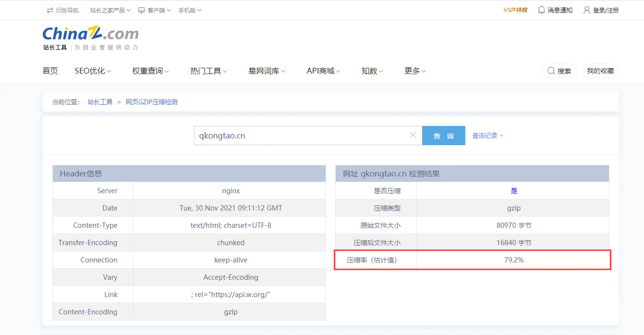Image resolution: width=644 pixels, height=335 pixels.
Task: Expand the 手机版 dropdown
Action: [190, 10]
